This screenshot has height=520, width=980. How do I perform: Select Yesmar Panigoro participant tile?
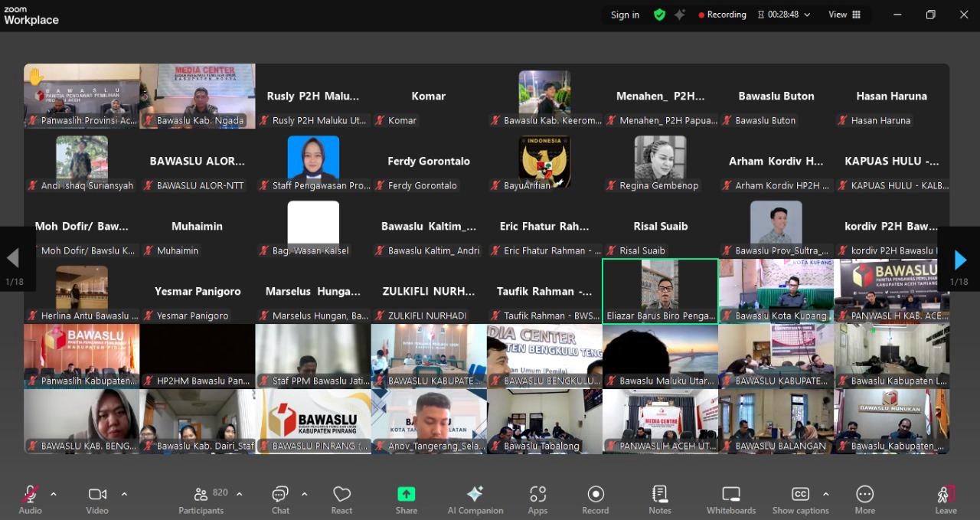tap(198, 291)
